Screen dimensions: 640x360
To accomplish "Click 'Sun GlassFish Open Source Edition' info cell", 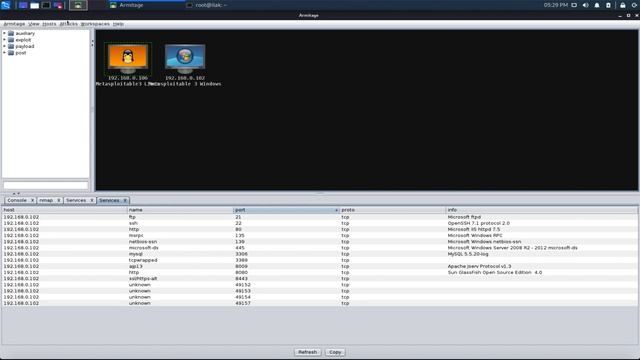I will (495, 273).
